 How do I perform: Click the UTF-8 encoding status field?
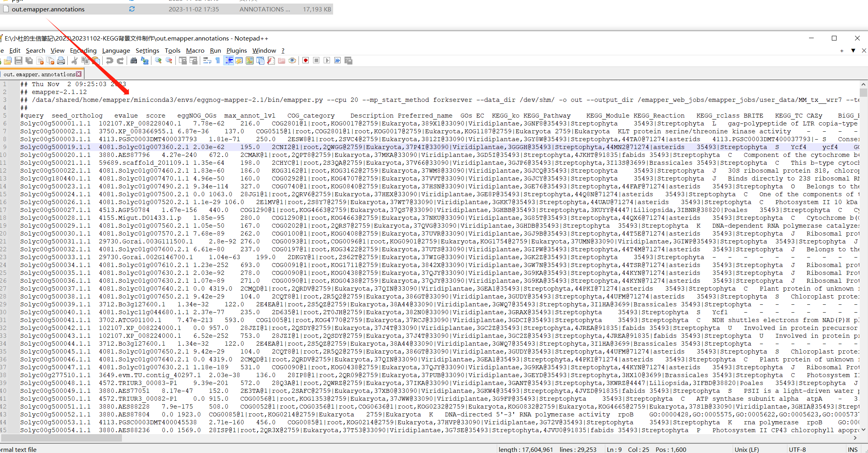point(797,449)
